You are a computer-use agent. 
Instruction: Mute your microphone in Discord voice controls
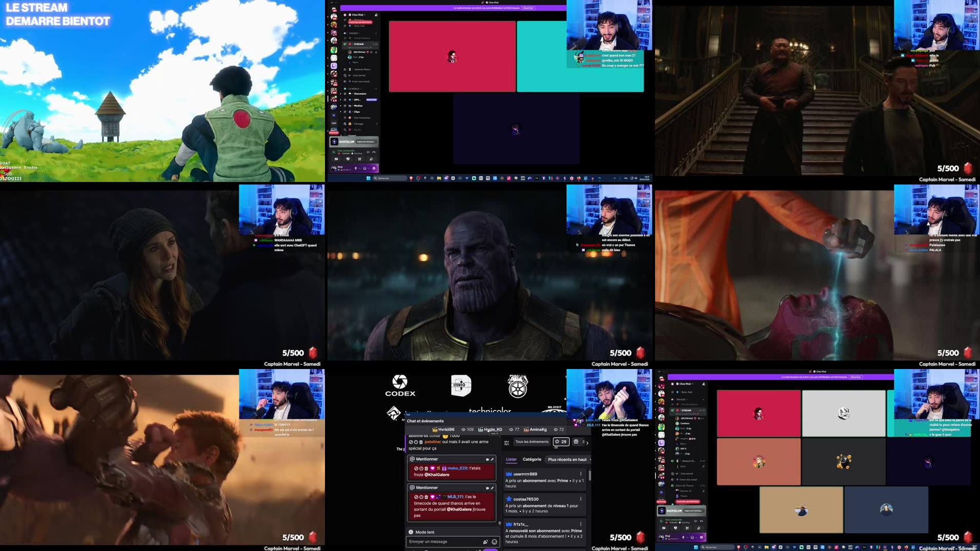(356, 169)
